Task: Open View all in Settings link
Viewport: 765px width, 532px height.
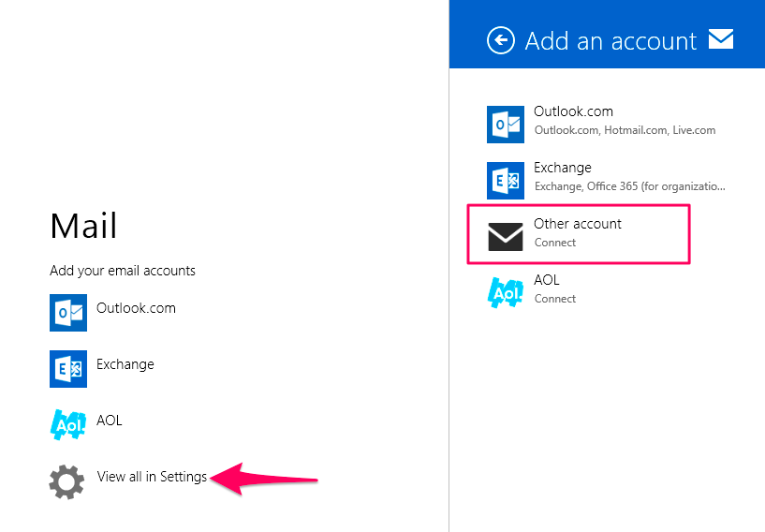Action: [152, 477]
